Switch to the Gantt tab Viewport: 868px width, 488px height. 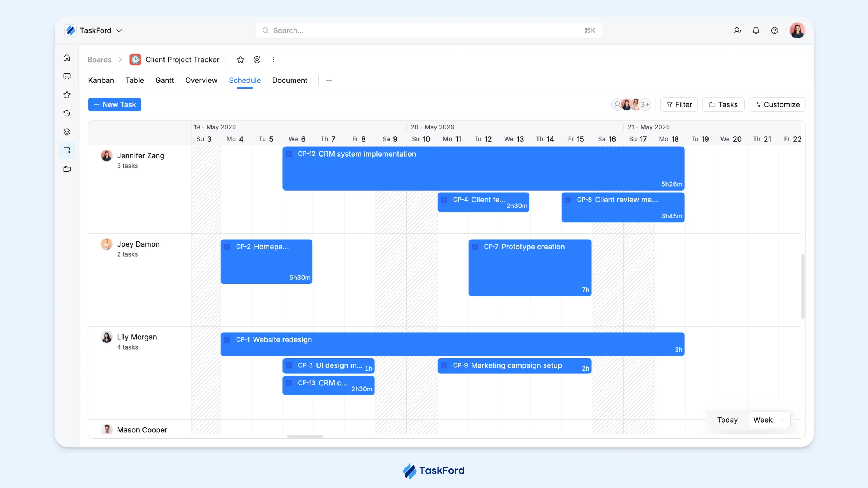pos(165,80)
